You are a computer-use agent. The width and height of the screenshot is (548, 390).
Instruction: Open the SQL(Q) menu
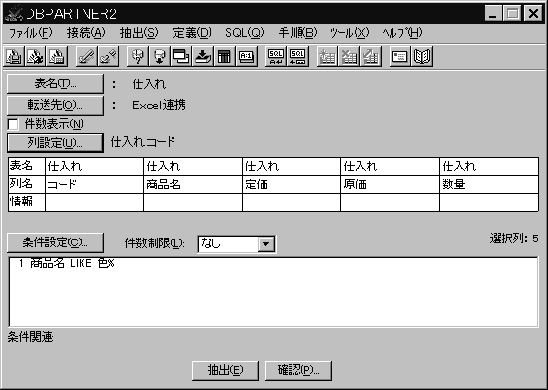tap(245, 33)
